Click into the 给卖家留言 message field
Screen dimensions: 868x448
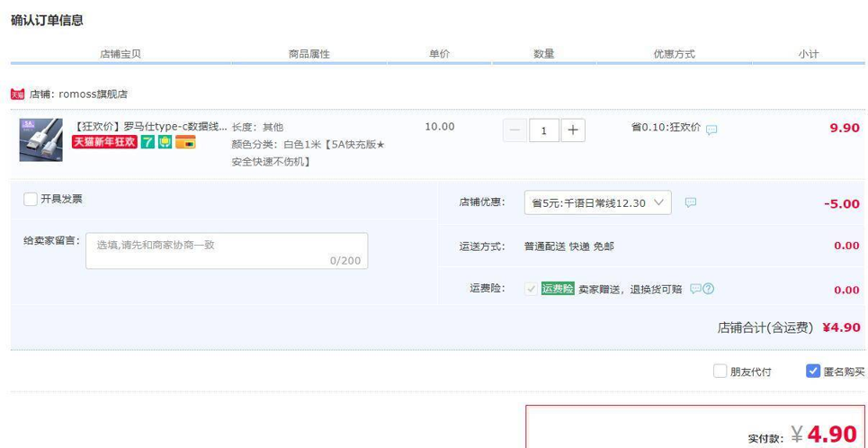pos(226,251)
